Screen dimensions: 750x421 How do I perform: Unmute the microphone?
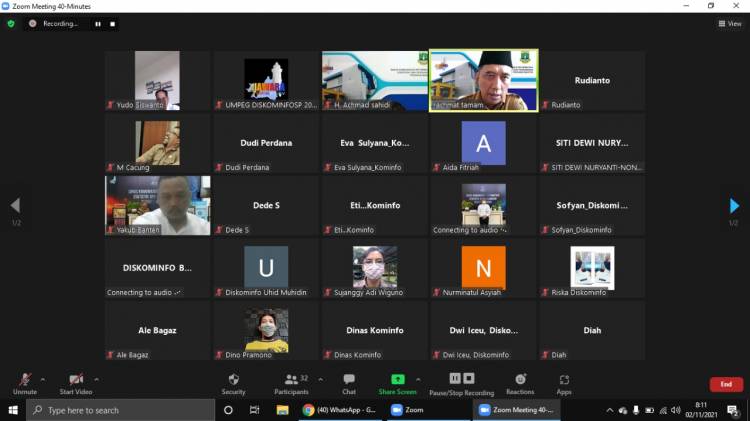coord(24,383)
